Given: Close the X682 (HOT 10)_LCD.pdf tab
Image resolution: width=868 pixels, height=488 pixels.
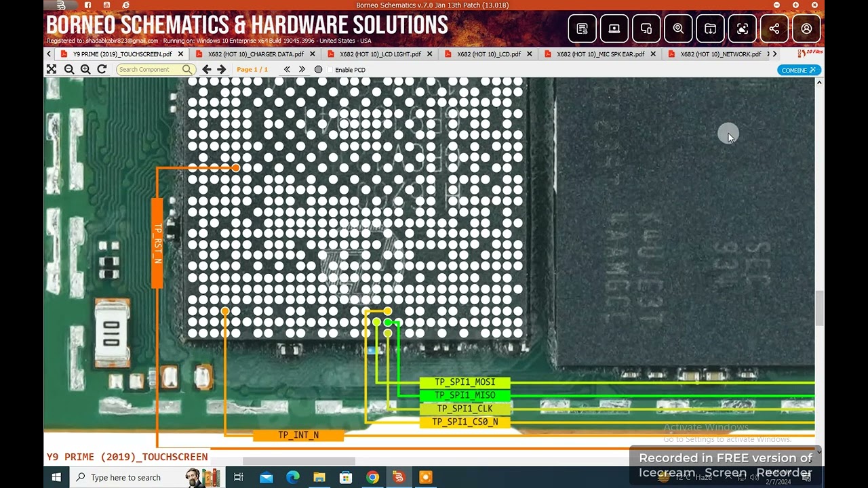Looking at the screenshot, I should coord(530,54).
